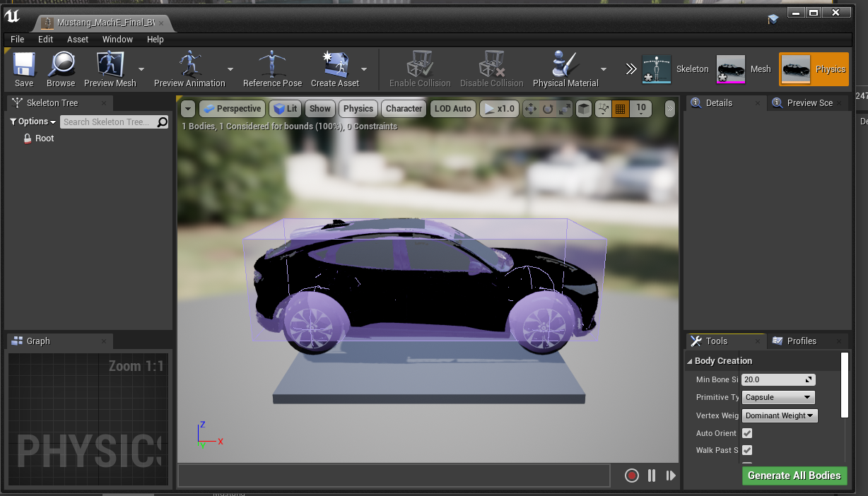The width and height of the screenshot is (868, 496).
Task: Open the Dominant Weight dropdown
Action: (780, 416)
